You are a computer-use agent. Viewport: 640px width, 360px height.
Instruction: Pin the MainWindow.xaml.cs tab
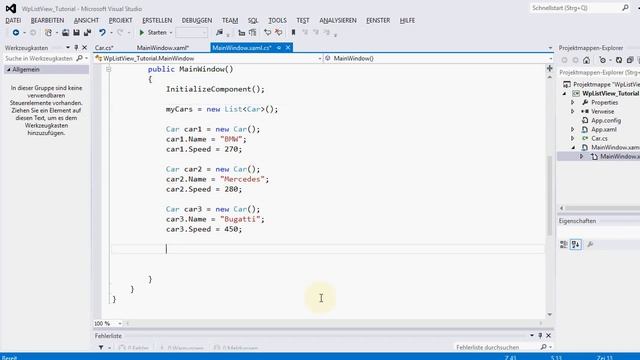click(x=279, y=48)
